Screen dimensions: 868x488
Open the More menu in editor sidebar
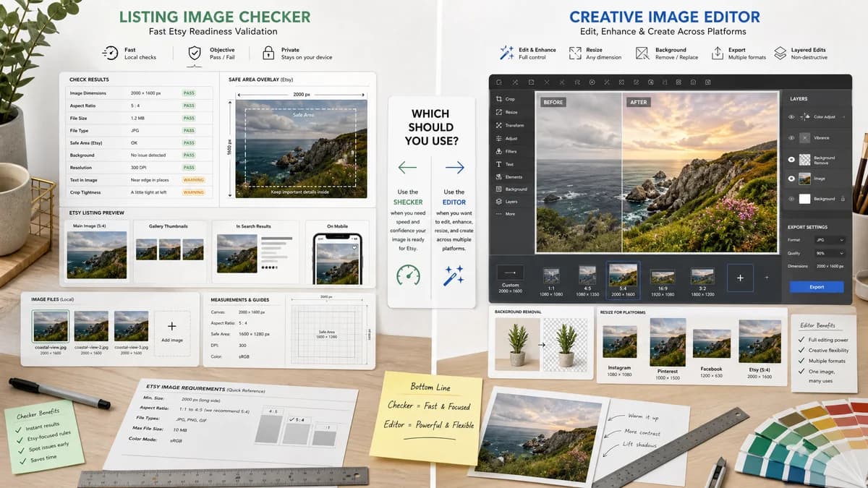pos(505,214)
